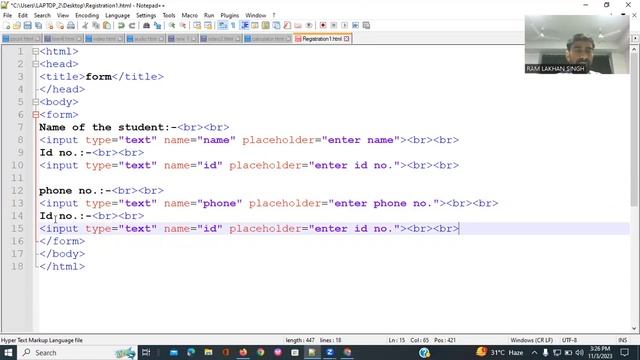Click the 'phone no.:-' text on line 12

[75, 191]
